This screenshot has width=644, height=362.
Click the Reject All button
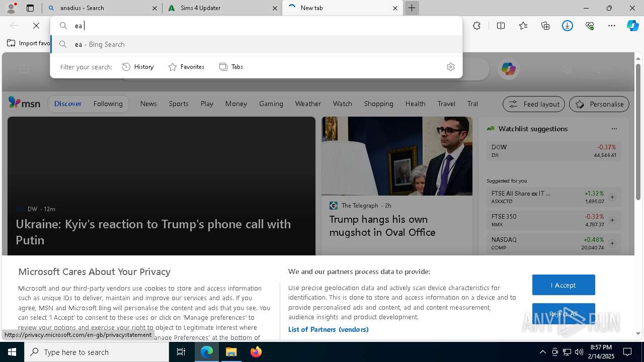coord(563,314)
